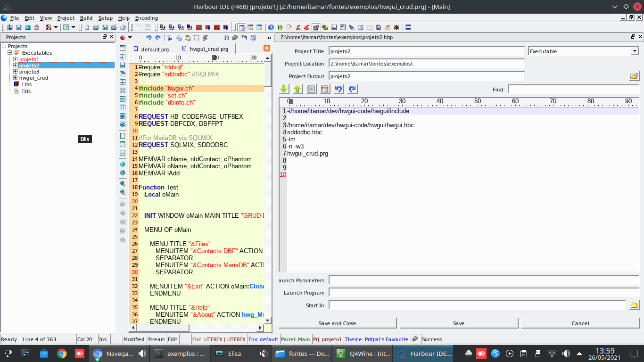The height and width of the screenshot is (362, 644).
Task: Switch to the default.prg tab
Action: tap(154, 49)
